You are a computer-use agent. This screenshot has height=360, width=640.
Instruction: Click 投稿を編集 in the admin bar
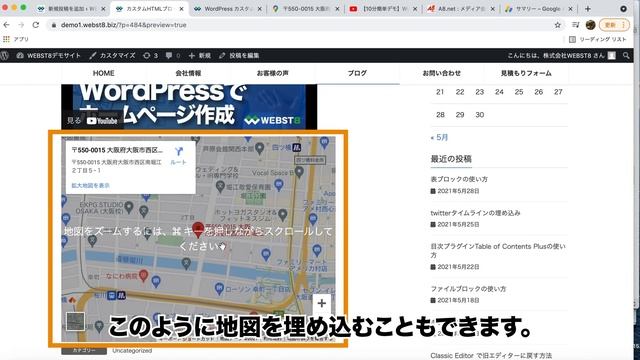239,56
